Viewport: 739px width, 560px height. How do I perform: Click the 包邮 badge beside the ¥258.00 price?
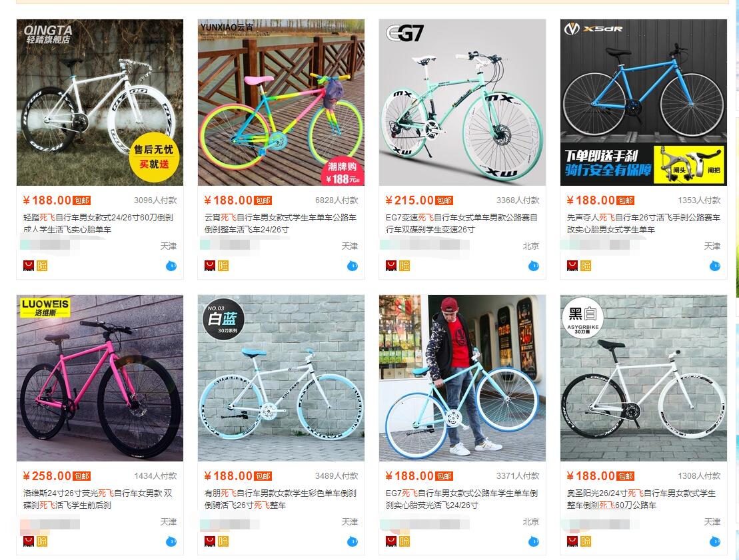(81, 476)
